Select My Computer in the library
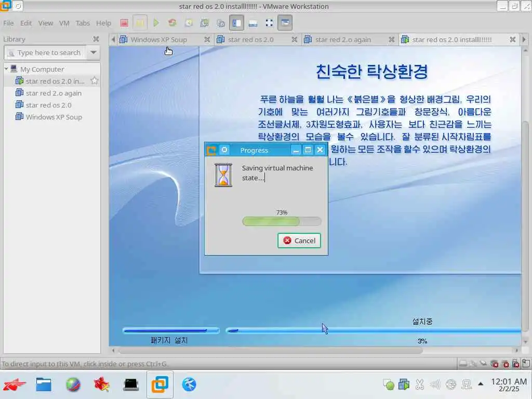 42,69
